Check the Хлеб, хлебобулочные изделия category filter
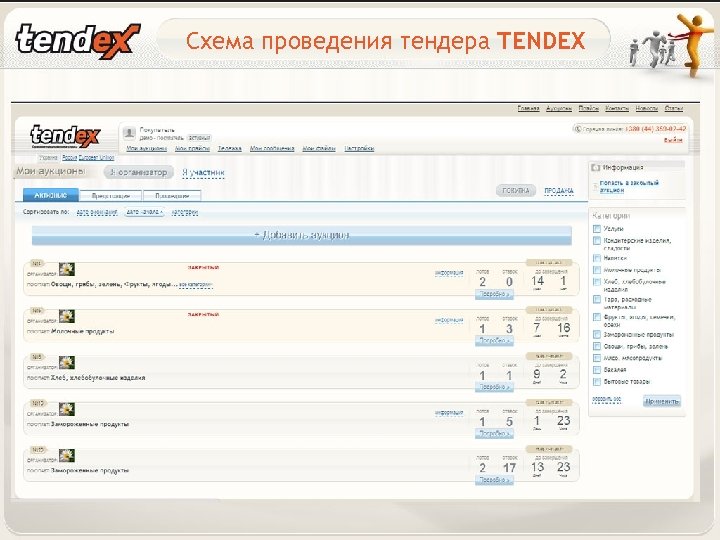 (597, 282)
